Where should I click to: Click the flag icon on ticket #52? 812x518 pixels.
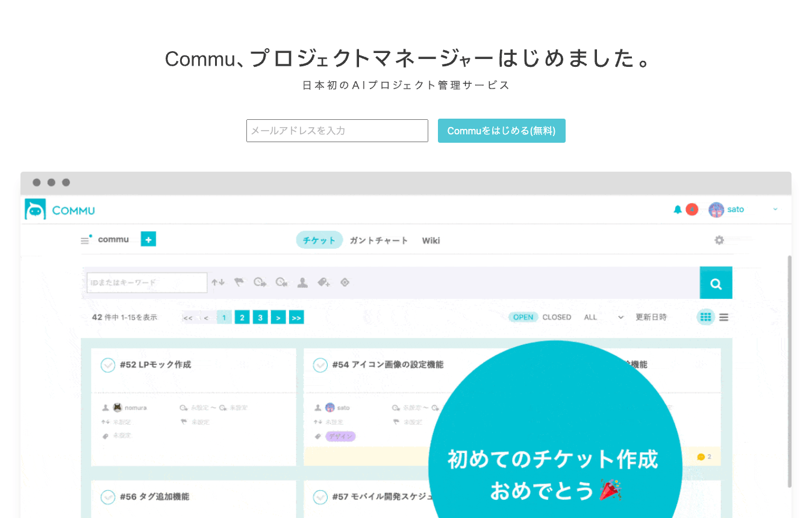pos(184,422)
